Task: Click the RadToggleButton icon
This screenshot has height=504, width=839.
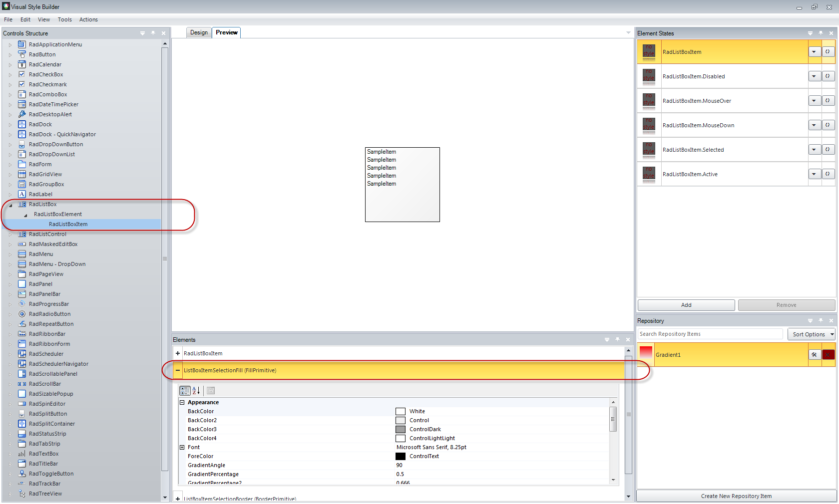Action: (x=22, y=474)
